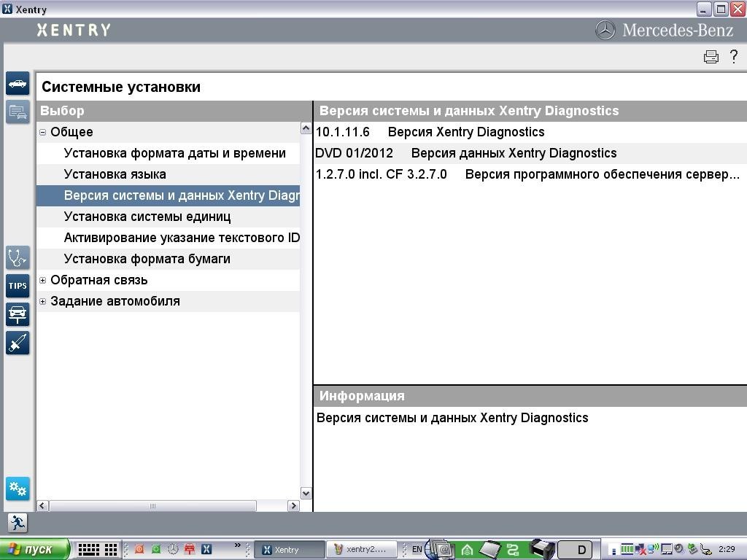Click the exit running man icon
Viewport: 747px width, 560px height.
18,522
